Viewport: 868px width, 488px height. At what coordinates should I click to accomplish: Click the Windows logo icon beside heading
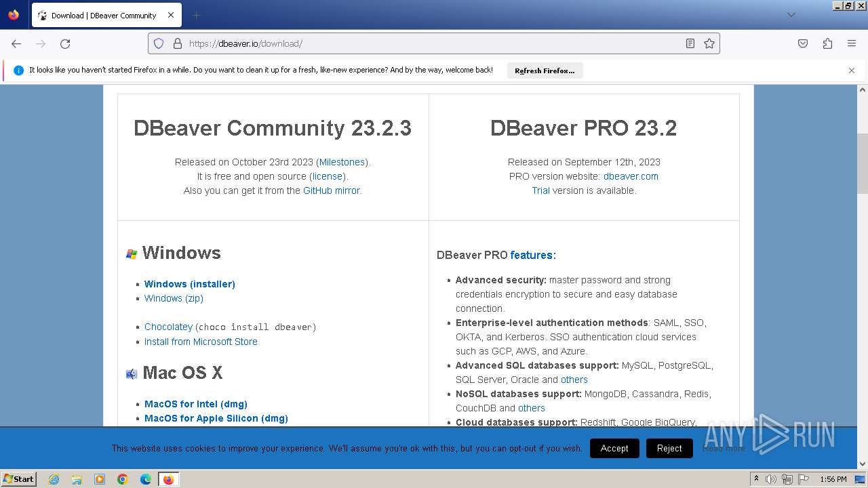tap(132, 254)
